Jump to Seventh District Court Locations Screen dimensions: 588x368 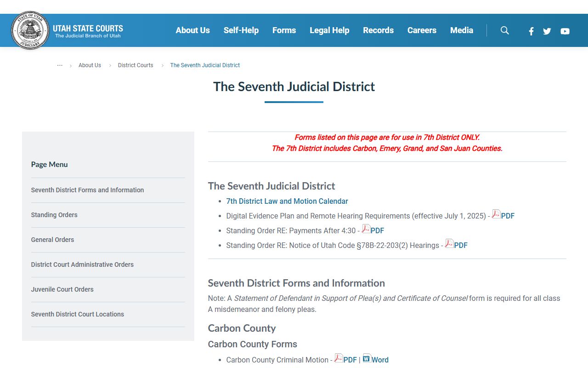[x=77, y=314]
